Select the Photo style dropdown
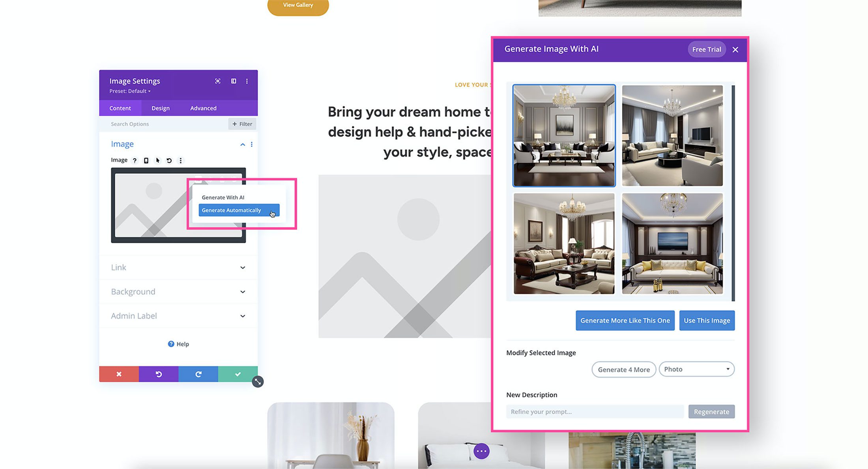Viewport: 868px width, 469px height. coord(697,369)
